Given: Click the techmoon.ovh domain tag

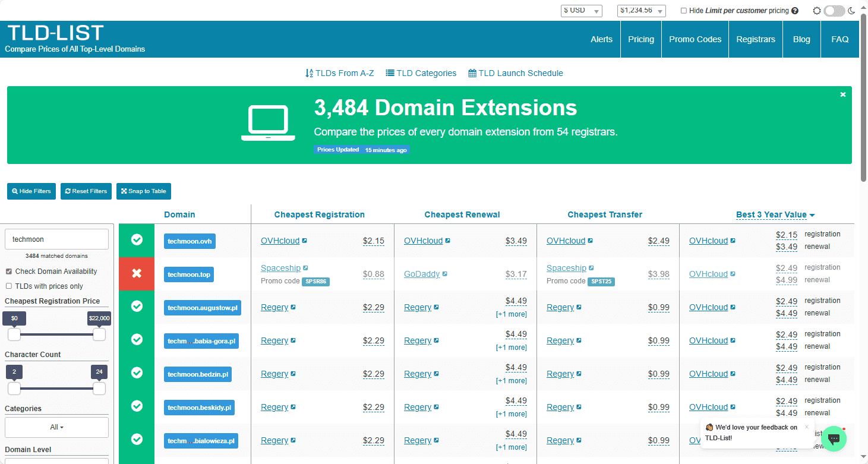Looking at the screenshot, I should (190, 241).
